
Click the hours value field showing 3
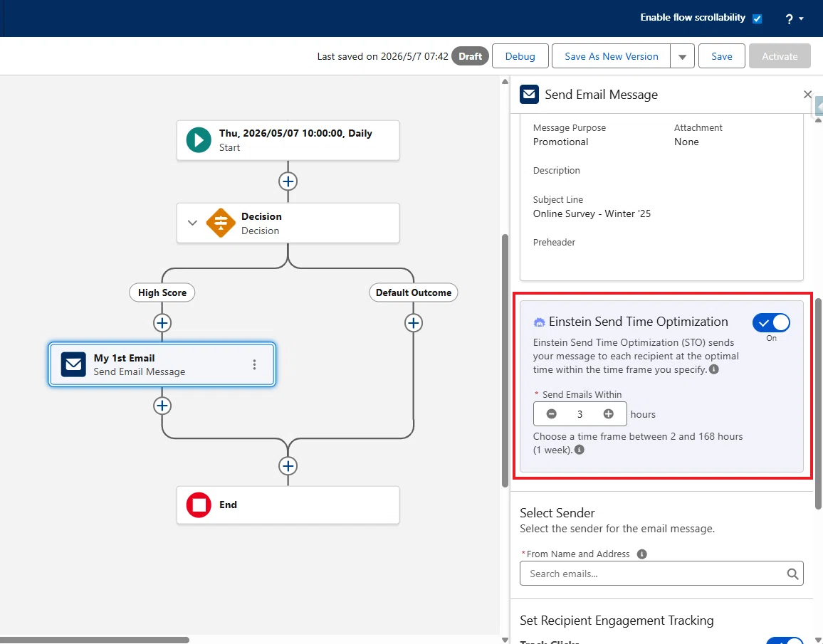pyautogui.click(x=580, y=413)
